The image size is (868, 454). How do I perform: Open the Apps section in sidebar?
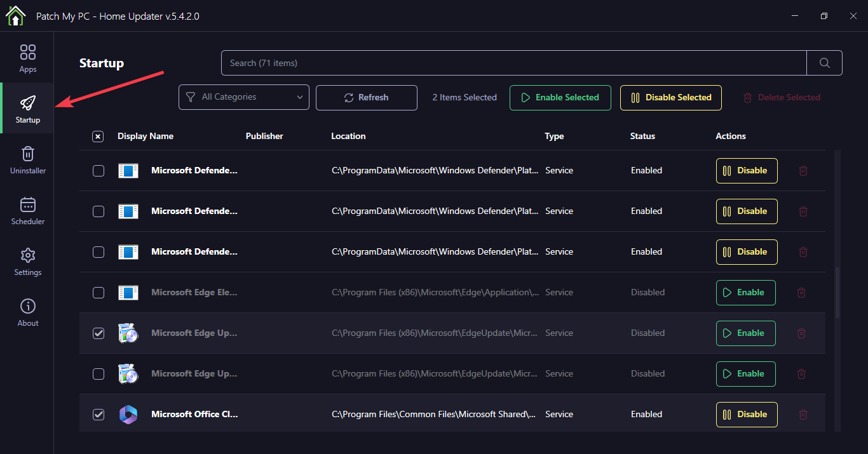click(27, 58)
